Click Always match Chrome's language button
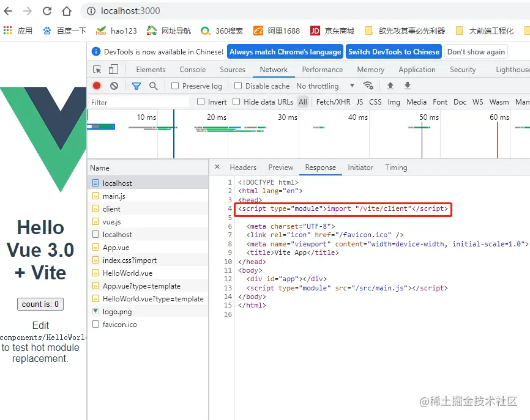The image size is (530, 420). 285,51
